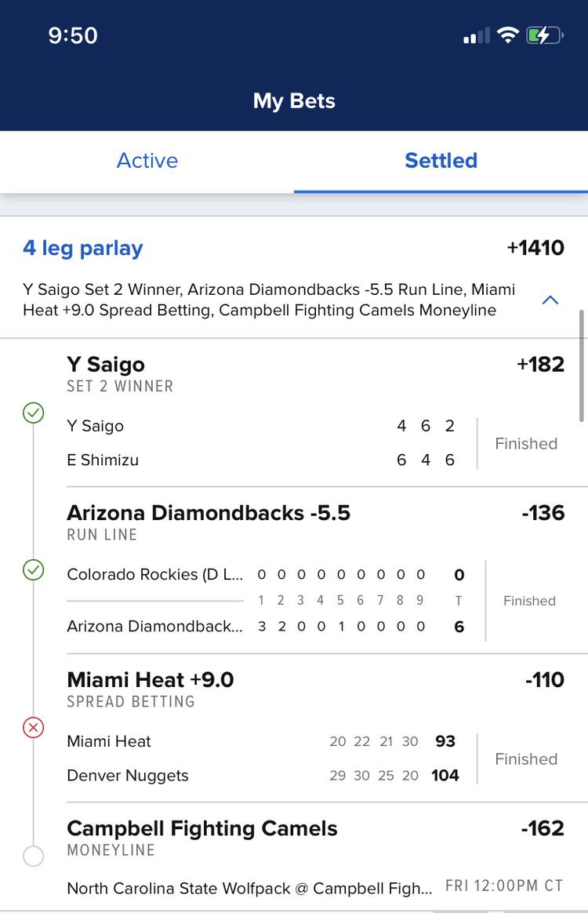This screenshot has width=588, height=913.
Task: Click the red X beside Miami Heat
Action: [33, 727]
